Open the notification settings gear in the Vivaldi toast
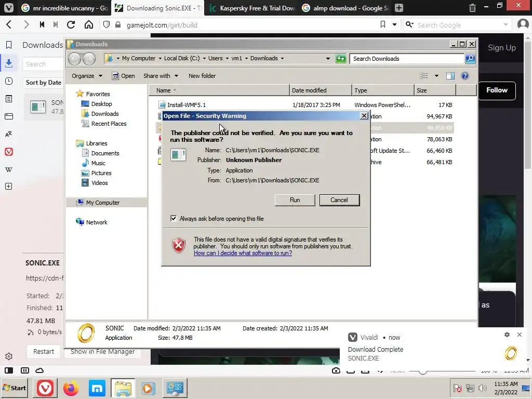Viewport: 532px width, 399px height. 507,335
